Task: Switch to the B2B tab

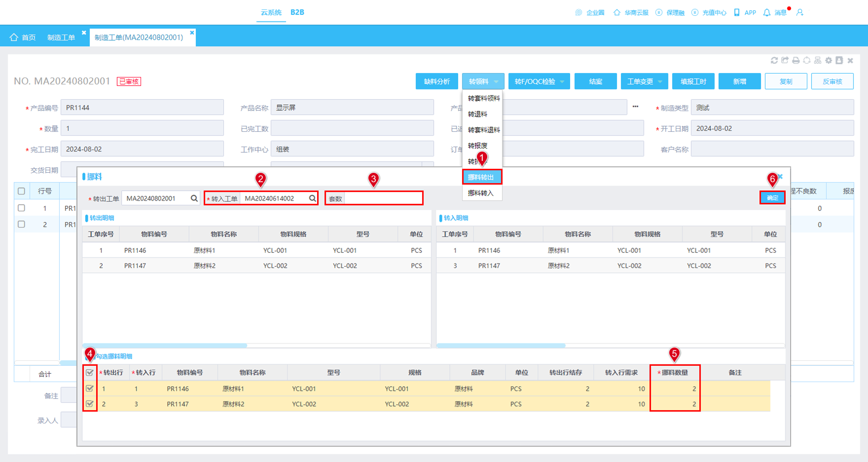Action: click(x=297, y=12)
